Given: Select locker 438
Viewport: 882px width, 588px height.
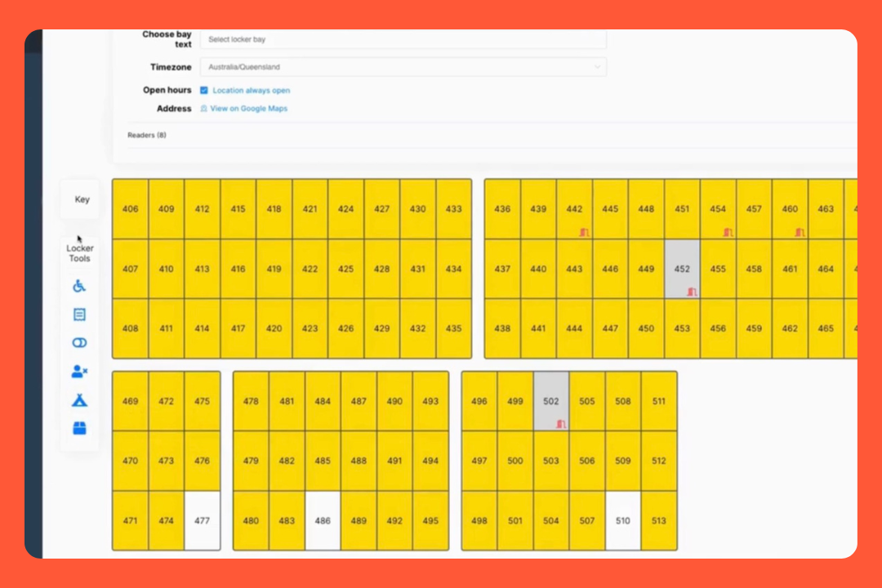Looking at the screenshot, I should tap(502, 328).
